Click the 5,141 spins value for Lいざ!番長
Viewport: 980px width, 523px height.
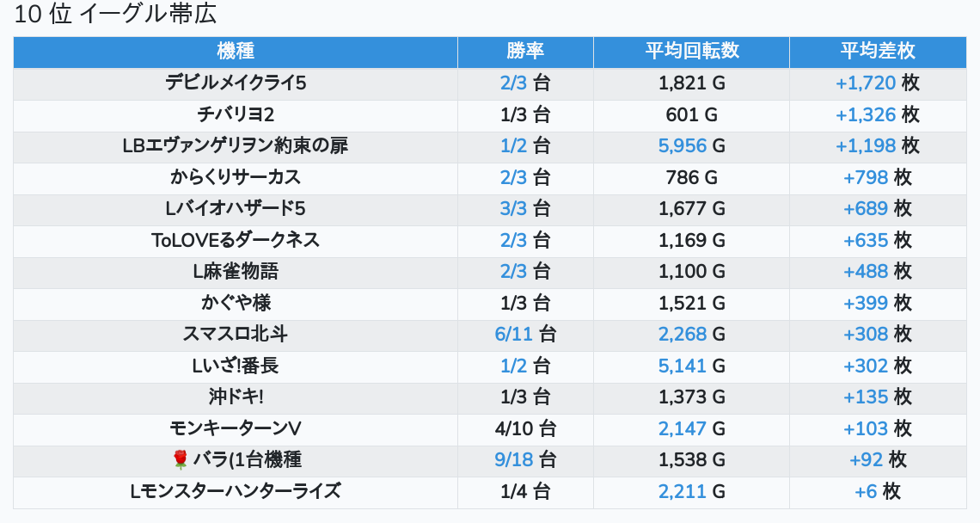(x=682, y=366)
